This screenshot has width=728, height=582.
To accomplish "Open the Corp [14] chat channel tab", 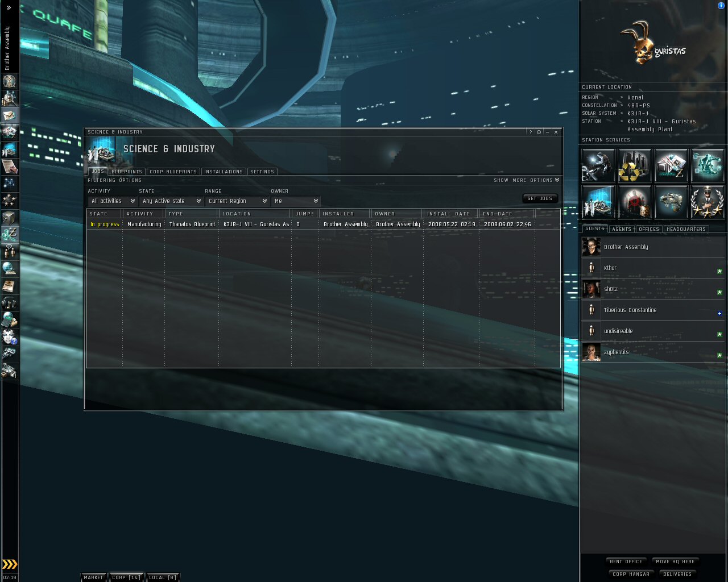I will (x=126, y=577).
